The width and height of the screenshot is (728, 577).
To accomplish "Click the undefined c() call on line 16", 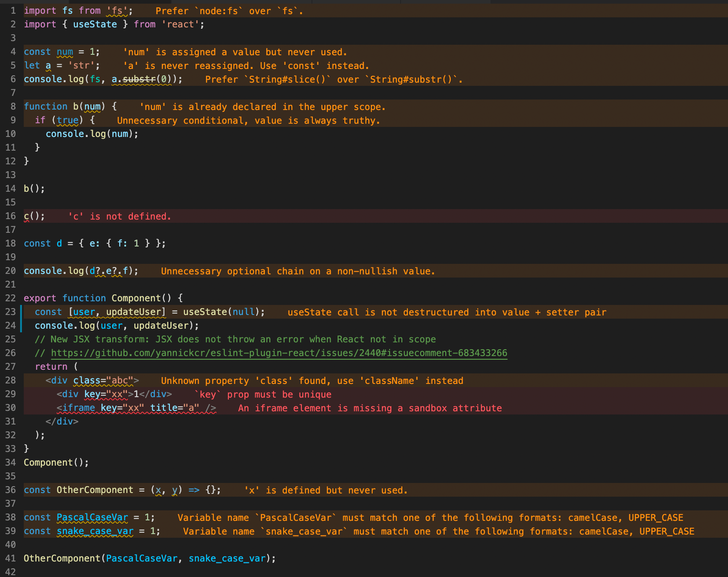I will (x=34, y=216).
